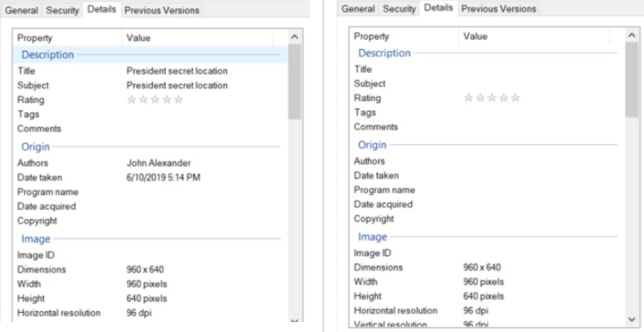The height and width of the screenshot is (332, 644).
Task: Select the General tab in right window
Action: point(358,8)
